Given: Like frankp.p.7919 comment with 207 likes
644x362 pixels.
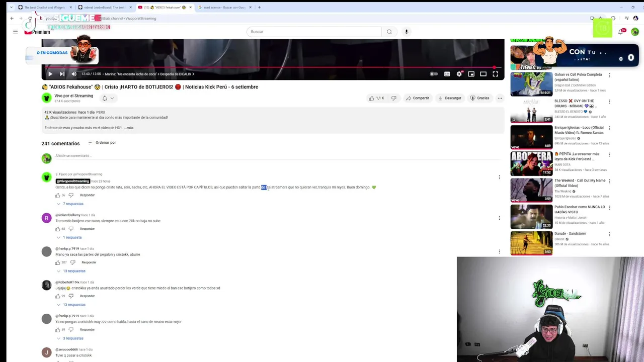Looking at the screenshot, I should pos(57,262).
